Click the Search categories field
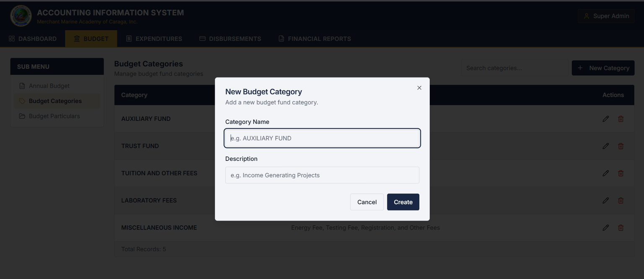Image resolution: width=644 pixels, height=279 pixels. point(514,68)
